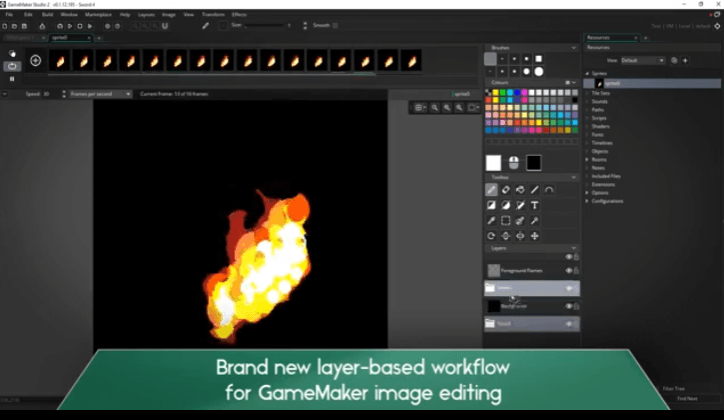Image resolution: width=724 pixels, height=420 pixels.
Task: Toggle visibility of the bottom folder layer
Action: [x=569, y=324]
